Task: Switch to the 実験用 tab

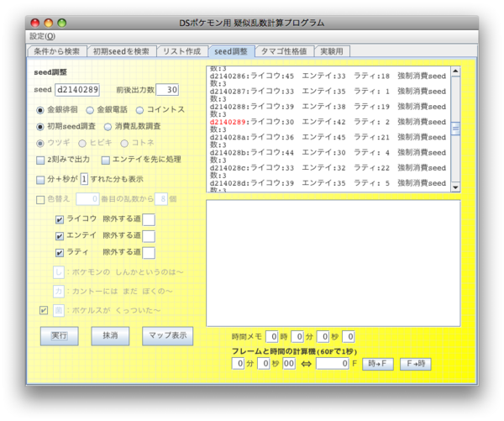Action: [x=332, y=51]
